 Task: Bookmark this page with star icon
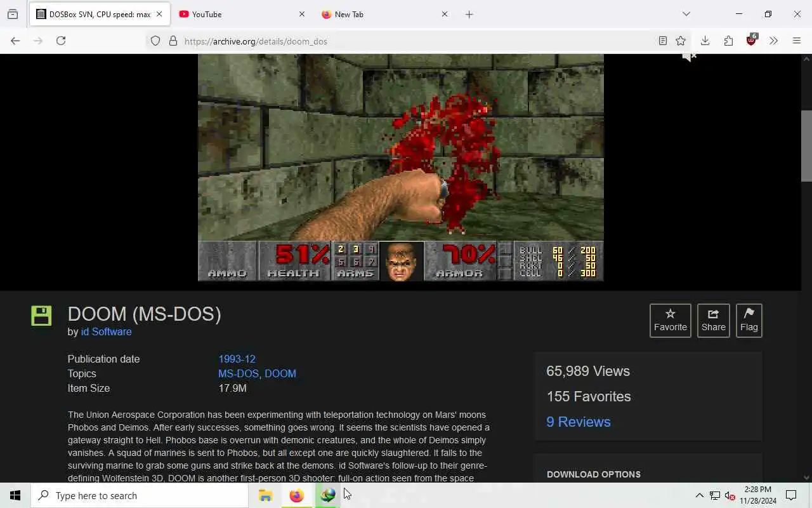681,41
